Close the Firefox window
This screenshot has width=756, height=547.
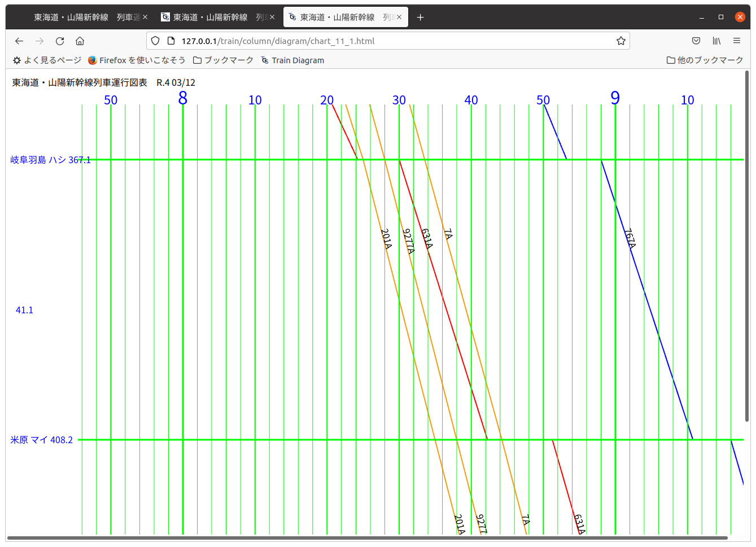740,17
